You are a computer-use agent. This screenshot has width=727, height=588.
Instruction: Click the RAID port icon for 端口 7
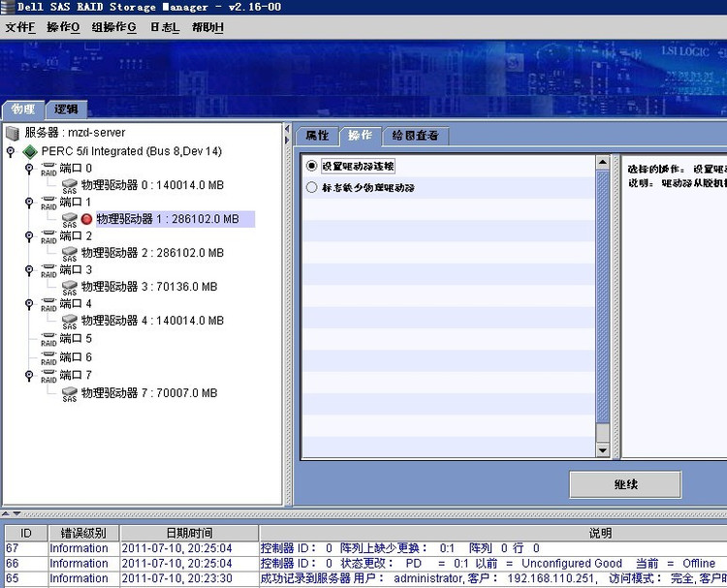[x=48, y=376]
